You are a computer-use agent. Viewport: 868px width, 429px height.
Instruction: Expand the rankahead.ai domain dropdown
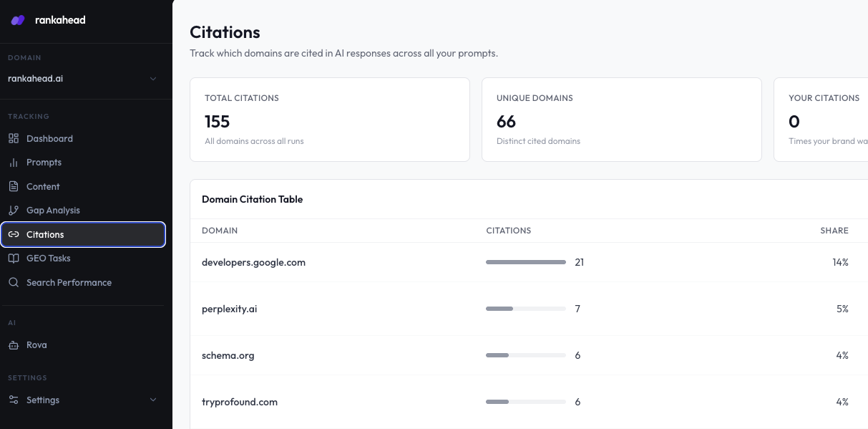(83, 79)
